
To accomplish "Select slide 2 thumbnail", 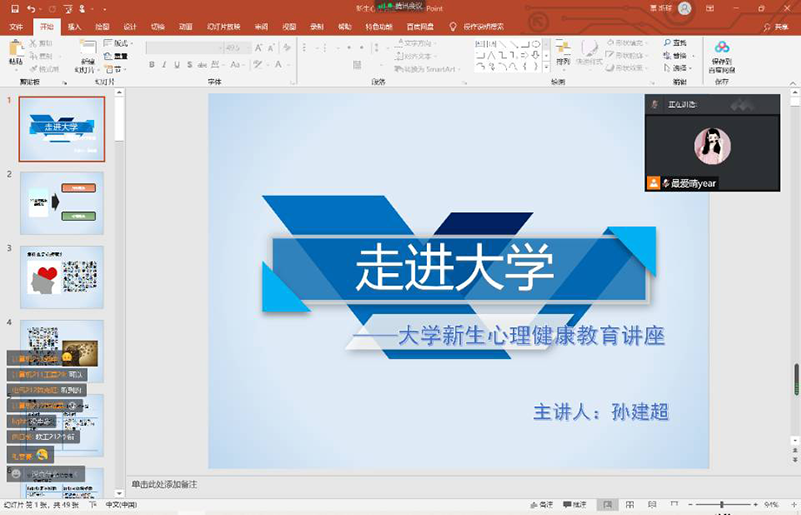I will [x=62, y=202].
